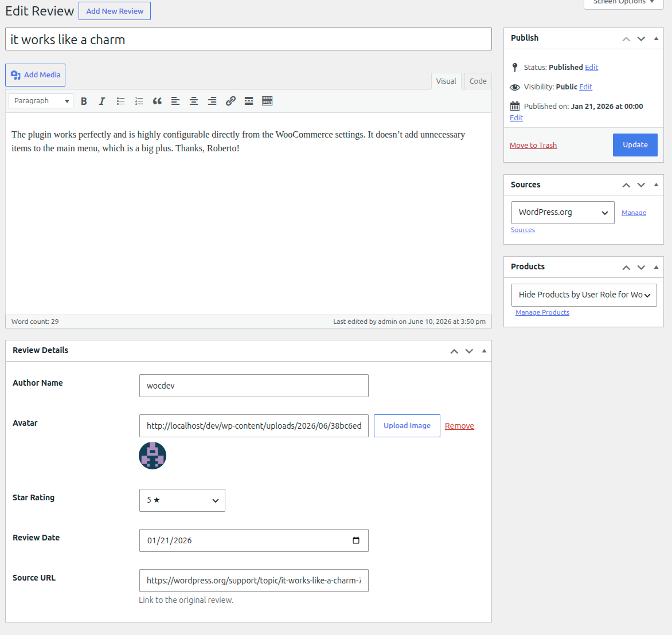
Task: Align text center
Action: tap(194, 101)
